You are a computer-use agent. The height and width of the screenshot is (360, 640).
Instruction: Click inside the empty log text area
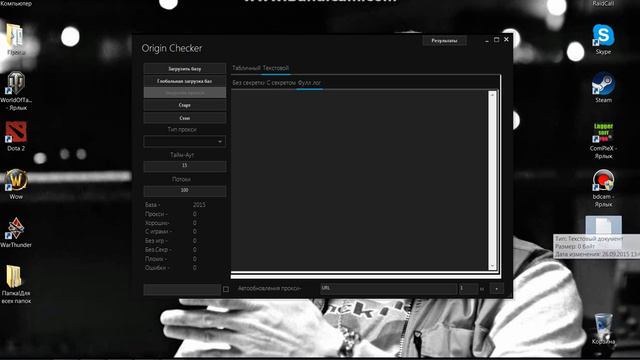point(359,180)
